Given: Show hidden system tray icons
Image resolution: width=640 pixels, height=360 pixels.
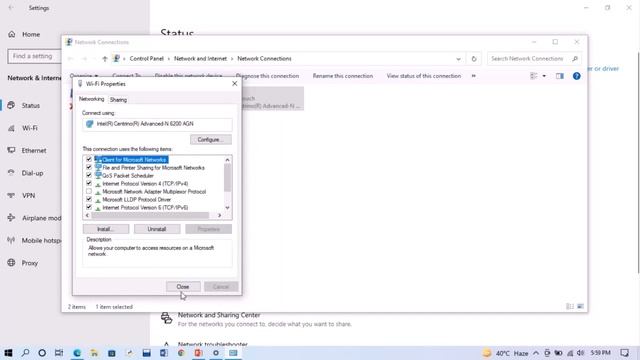Looking at the screenshot, I should click(x=536, y=353).
